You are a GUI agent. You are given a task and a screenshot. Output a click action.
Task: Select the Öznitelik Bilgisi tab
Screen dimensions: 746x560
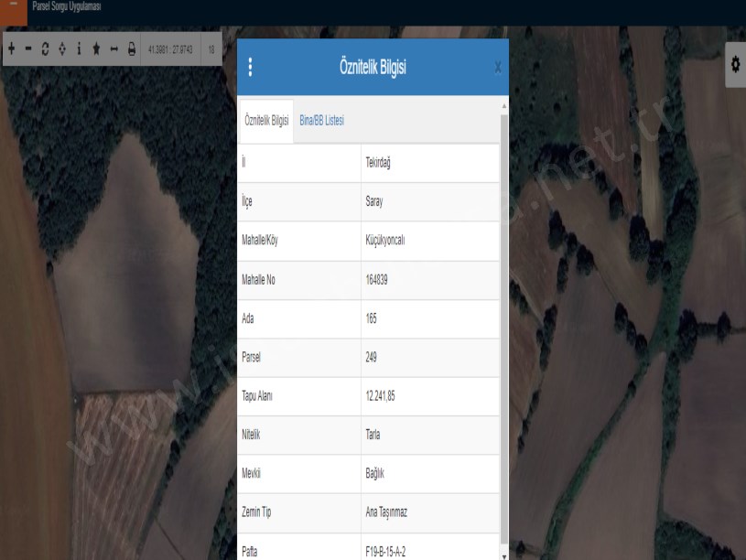(x=265, y=121)
